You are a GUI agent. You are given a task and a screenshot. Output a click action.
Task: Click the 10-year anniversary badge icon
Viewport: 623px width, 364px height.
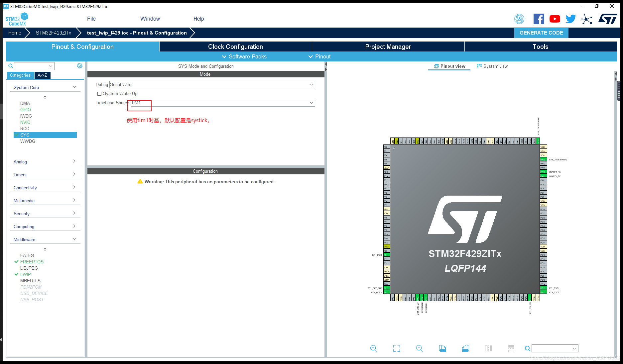519,19
